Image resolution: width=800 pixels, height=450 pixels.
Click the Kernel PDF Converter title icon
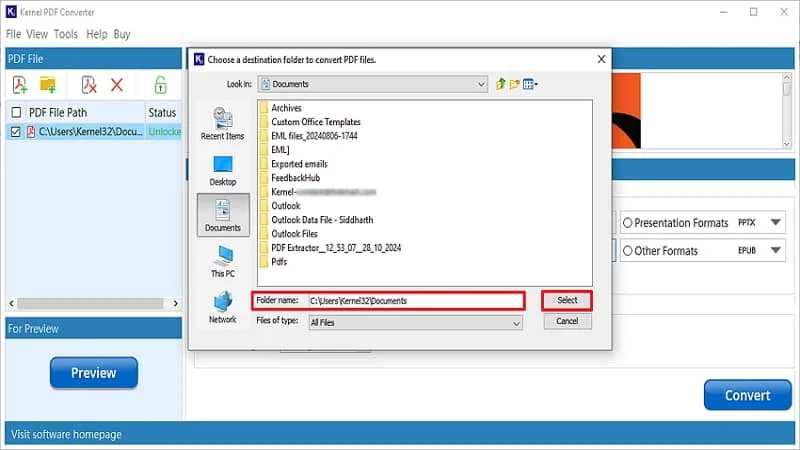[x=11, y=11]
